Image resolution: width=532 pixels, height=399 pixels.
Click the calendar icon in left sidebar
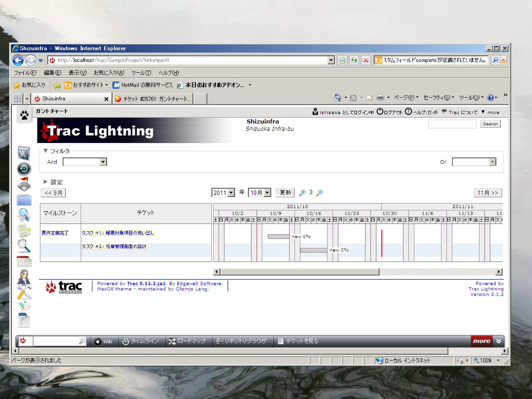(24, 261)
